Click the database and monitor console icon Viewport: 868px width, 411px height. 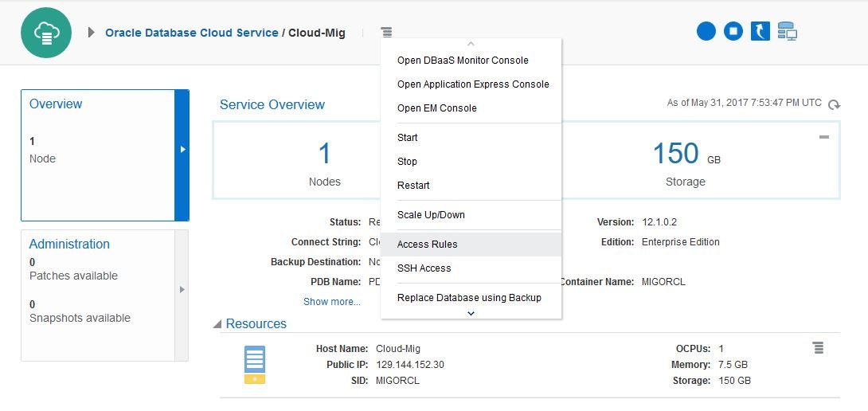[x=787, y=31]
